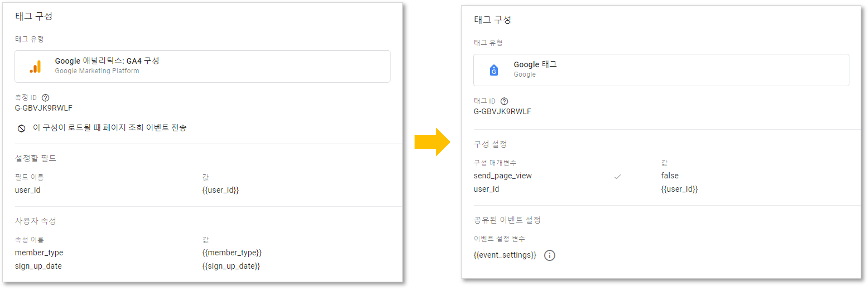This screenshot has height=289, width=868.
Task: Click the member_type property name
Action: pos(39,253)
